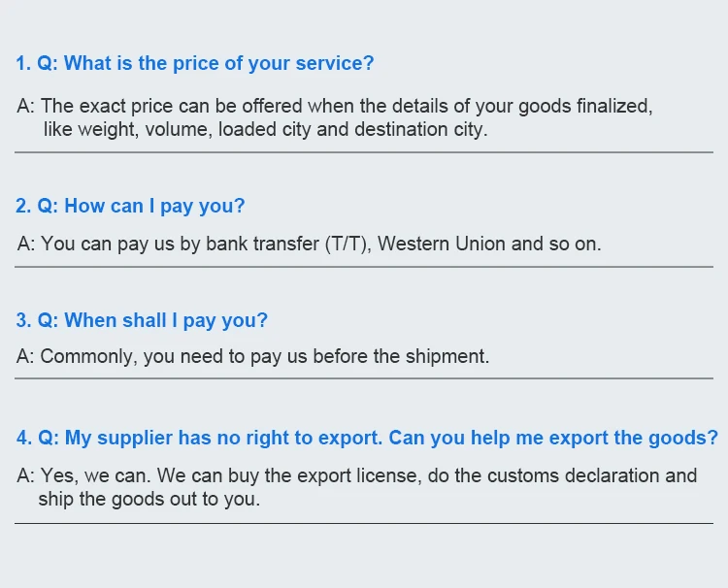Image resolution: width=728 pixels, height=588 pixels.
Task: Click the divider line under the shipment payment answer
Action: pyautogui.click(x=364, y=381)
